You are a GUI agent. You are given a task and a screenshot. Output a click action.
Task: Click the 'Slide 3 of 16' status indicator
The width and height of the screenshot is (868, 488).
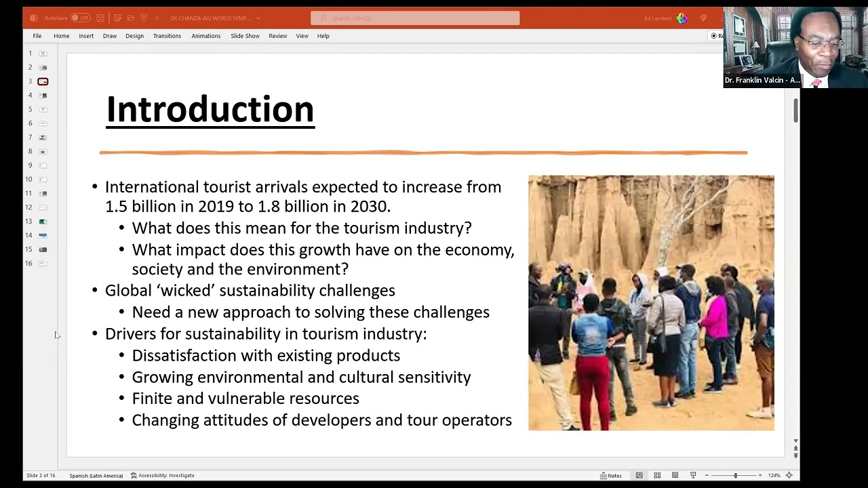pos(41,475)
